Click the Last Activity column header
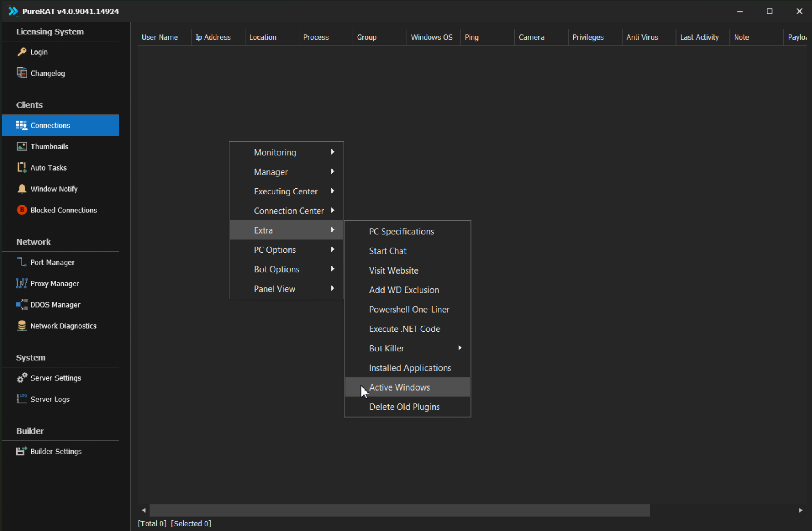 (x=702, y=37)
